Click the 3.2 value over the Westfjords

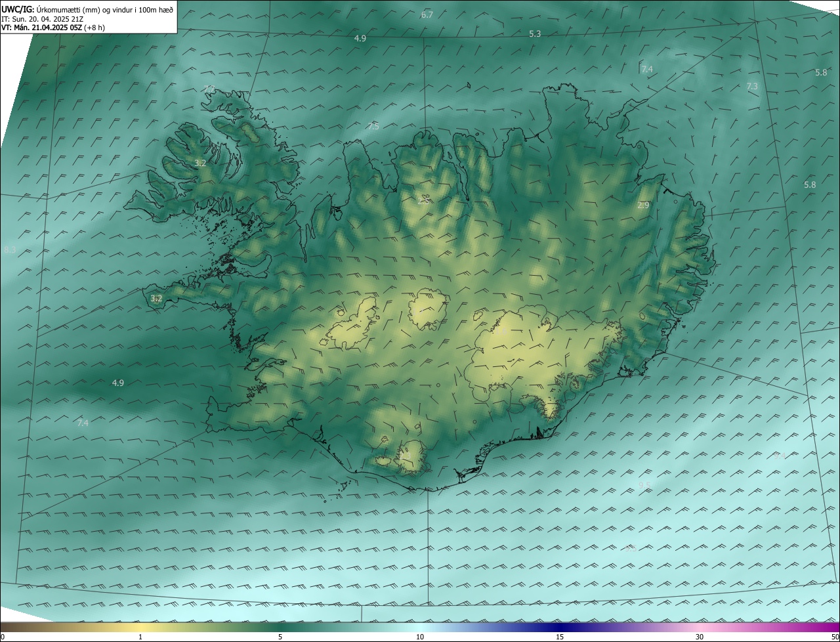(x=200, y=163)
